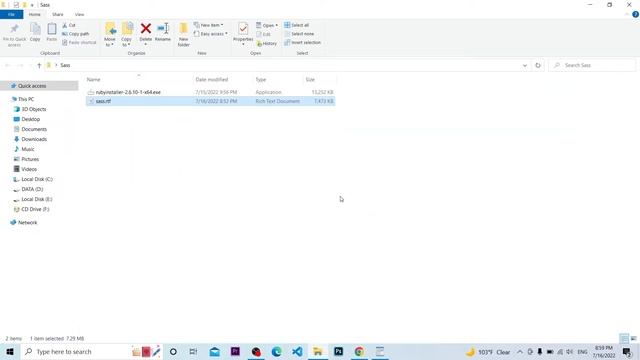Click Pin to Quick access icon
This screenshot has width=640, height=360.
coord(14,29)
